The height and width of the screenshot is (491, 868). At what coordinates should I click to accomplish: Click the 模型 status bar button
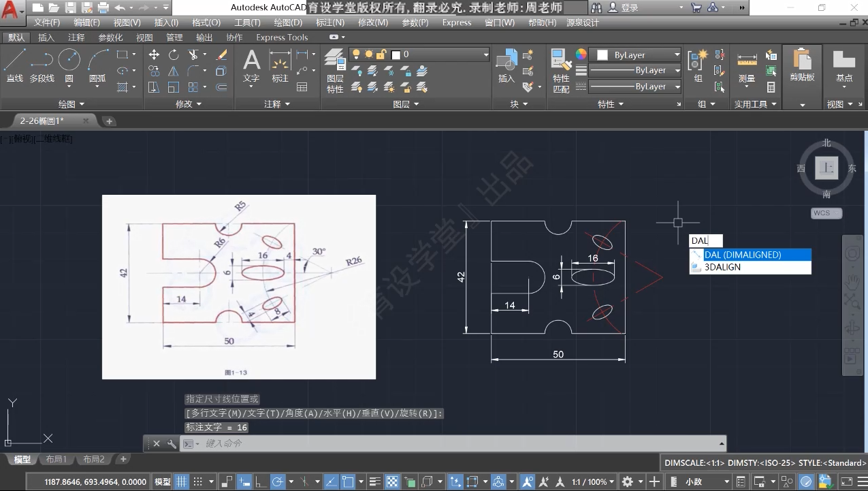click(163, 481)
